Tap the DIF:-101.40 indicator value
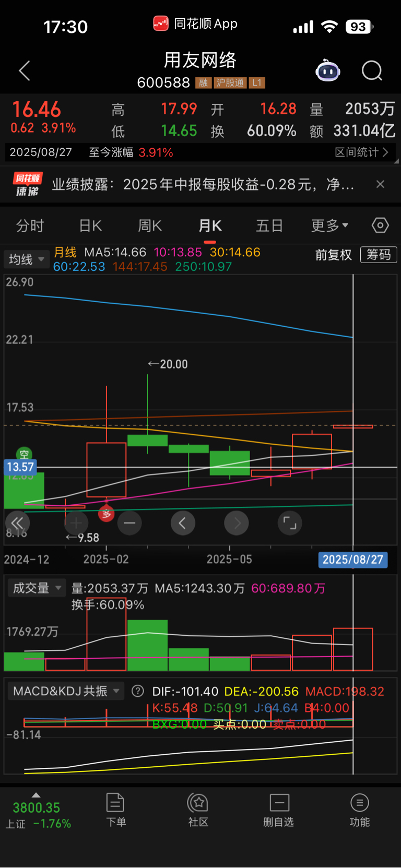Viewport: 401px width, 868px height. click(x=185, y=692)
